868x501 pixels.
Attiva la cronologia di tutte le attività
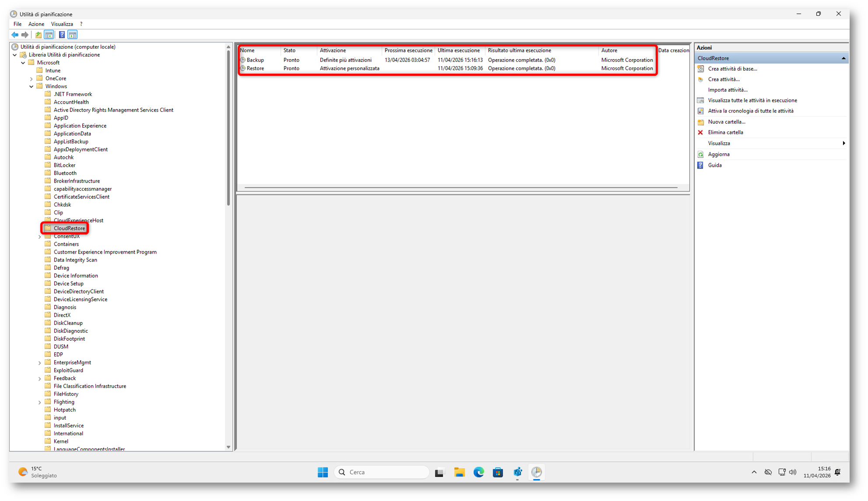(750, 111)
